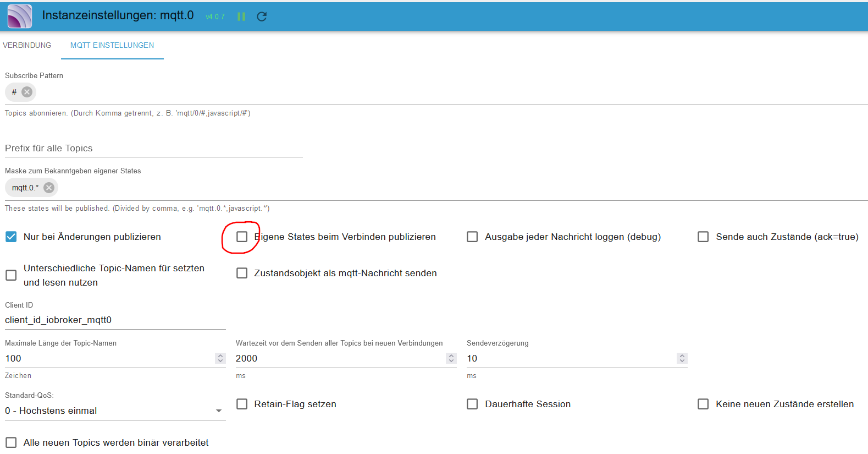868x454 pixels.
Task: Enable 'Ausgabe jeder Nachricht loggen (debug)'
Action: (472, 237)
